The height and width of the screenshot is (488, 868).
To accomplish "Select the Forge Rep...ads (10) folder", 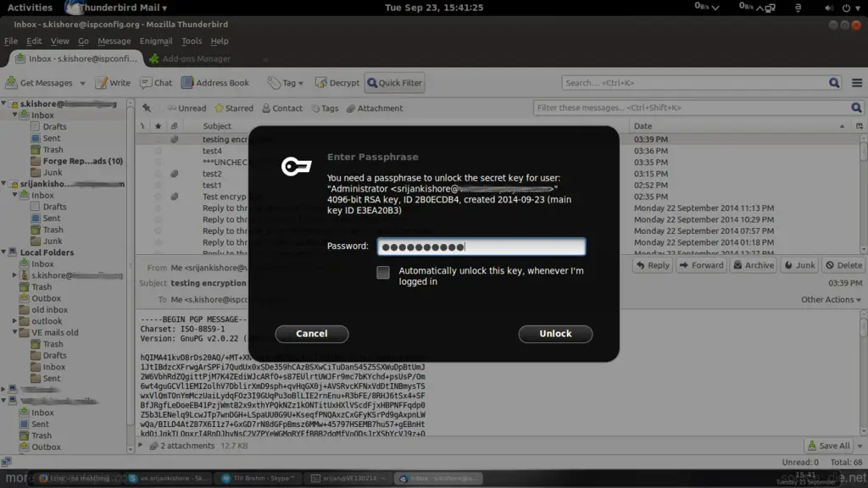I will point(76,161).
